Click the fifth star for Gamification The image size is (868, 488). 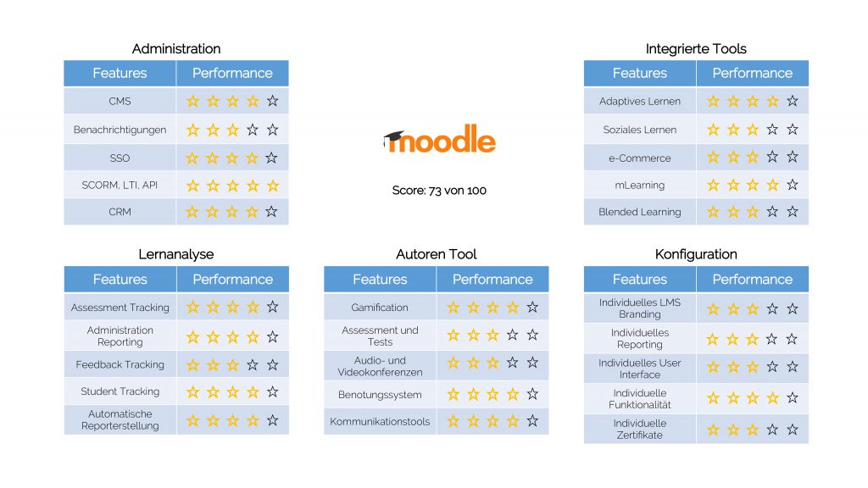tap(532, 307)
